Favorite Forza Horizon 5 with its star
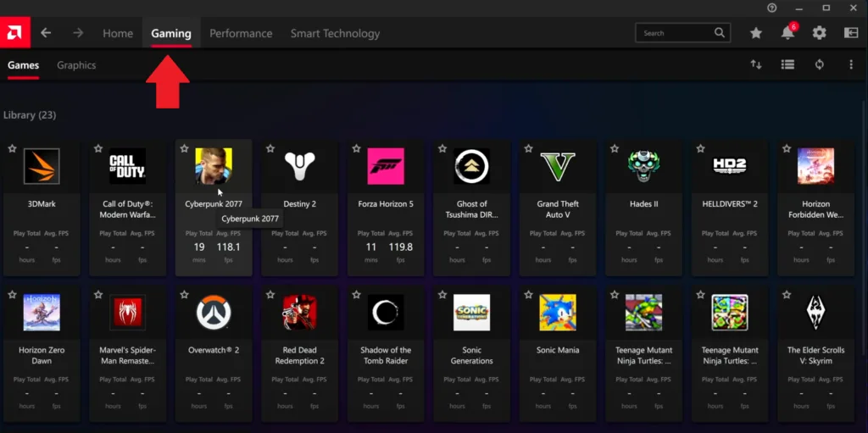The height and width of the screenshot is (433, 868). (357, 149)
